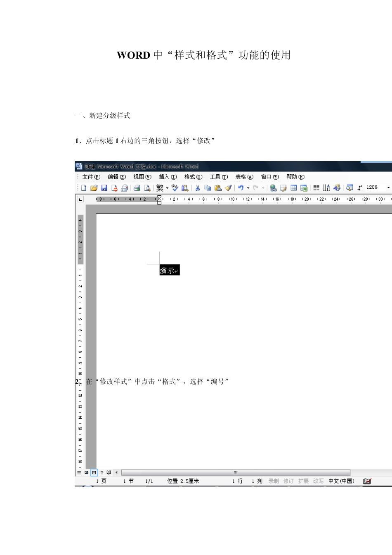The height and width of the screenshot is (555, 392).
Task: Open the 插入 menu
Action: 168,177
